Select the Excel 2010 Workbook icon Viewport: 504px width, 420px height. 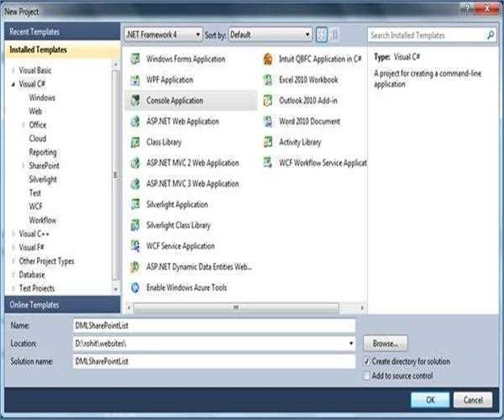[x=267, y=80]
